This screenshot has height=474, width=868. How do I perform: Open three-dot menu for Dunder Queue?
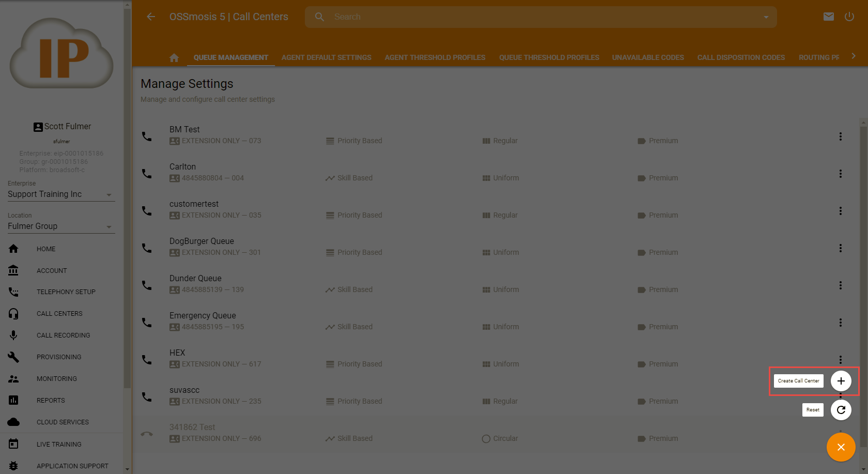click(x=840, y=285)
